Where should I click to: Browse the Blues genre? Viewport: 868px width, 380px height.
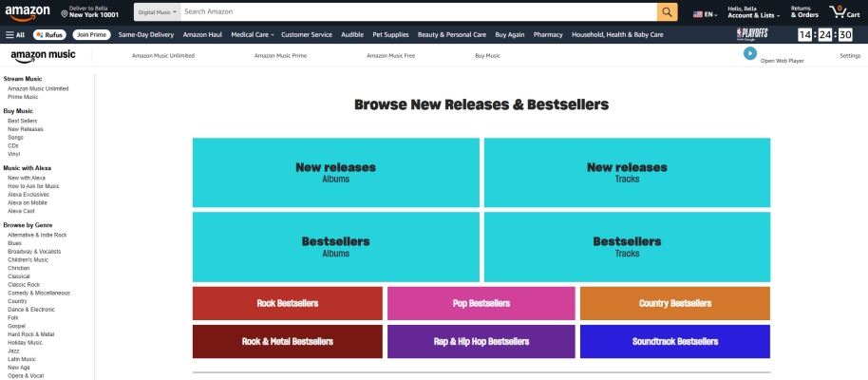pyautogui.click(x=15, y=243)
